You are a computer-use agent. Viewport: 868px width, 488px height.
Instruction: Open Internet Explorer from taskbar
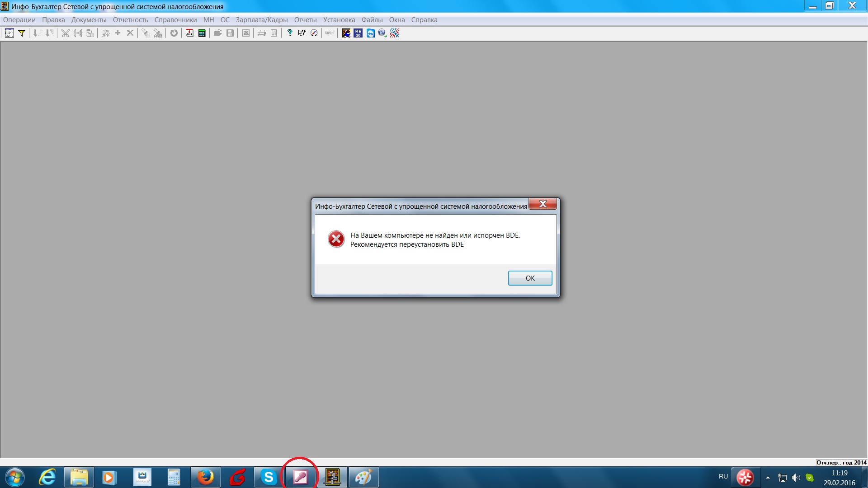(47, 477)
